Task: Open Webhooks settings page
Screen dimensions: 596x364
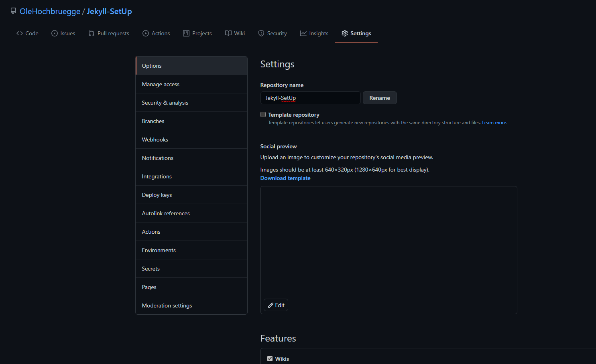Action: pos(191,140)
